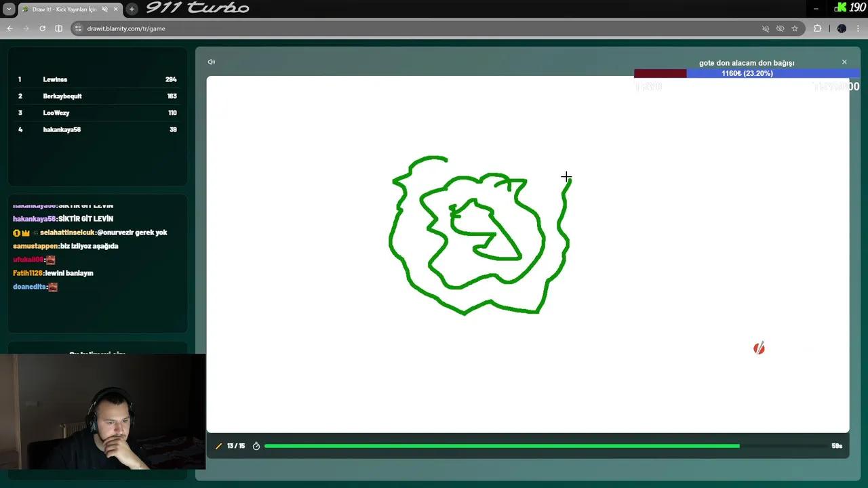Screen dimensions: 868x488
Task: Select player LooWezy in the scoreboard
Action: pos(56,113)
